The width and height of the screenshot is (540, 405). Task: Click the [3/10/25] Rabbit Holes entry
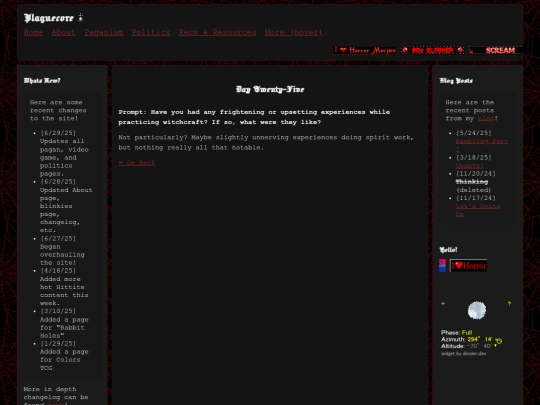click(64, 323)
